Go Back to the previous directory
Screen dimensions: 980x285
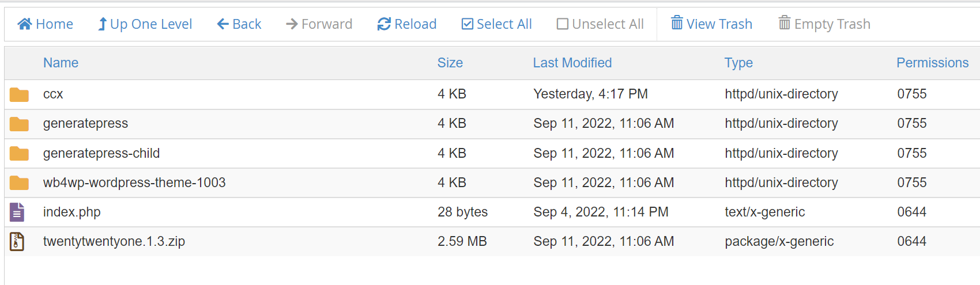tap(239, 24)
